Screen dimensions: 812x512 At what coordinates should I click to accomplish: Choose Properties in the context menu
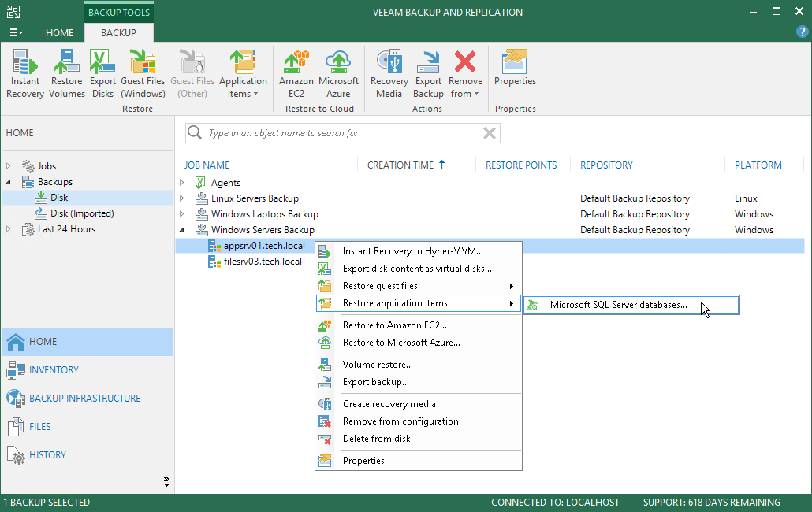(x=418, y=461)
